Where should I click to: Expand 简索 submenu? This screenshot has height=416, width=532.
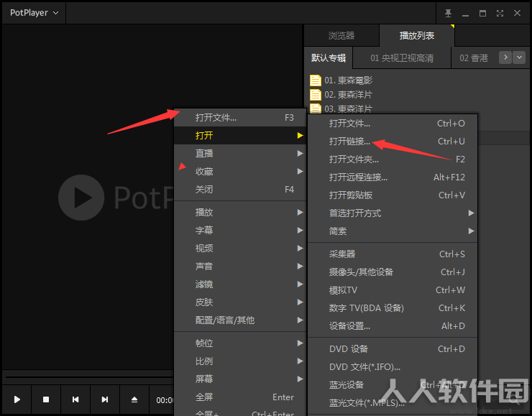pos(393,231)
